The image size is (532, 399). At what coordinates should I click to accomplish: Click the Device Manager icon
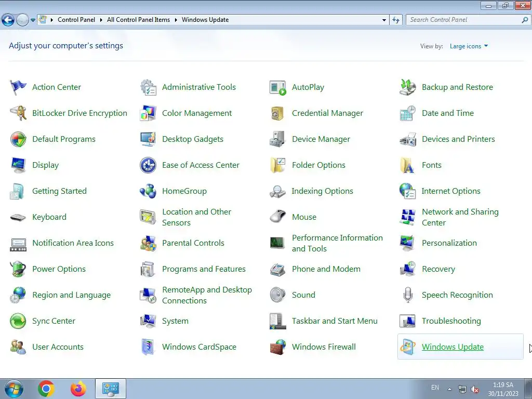278,139
